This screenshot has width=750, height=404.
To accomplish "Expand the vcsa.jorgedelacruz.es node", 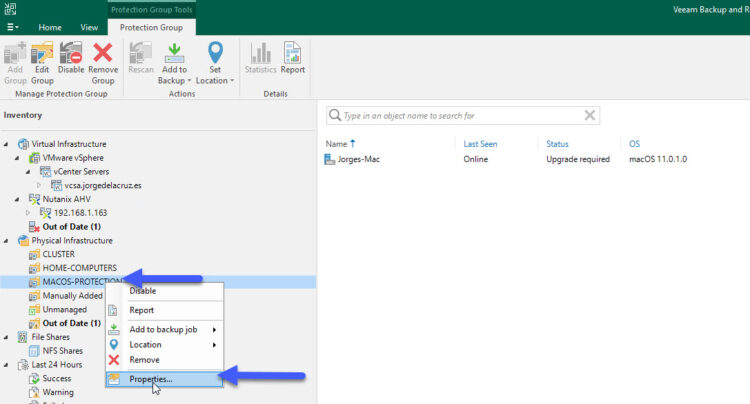I will pos(39,186).
